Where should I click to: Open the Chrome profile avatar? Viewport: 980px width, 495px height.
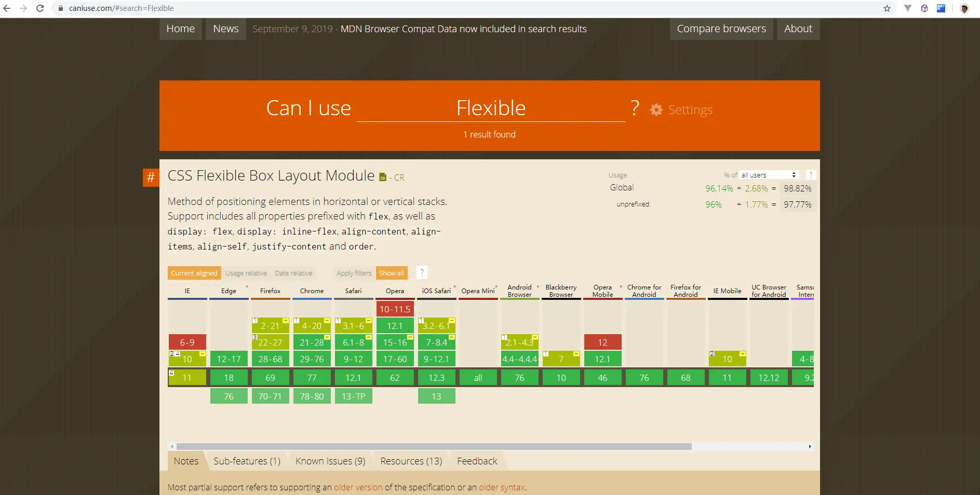(x=964, y=8)
